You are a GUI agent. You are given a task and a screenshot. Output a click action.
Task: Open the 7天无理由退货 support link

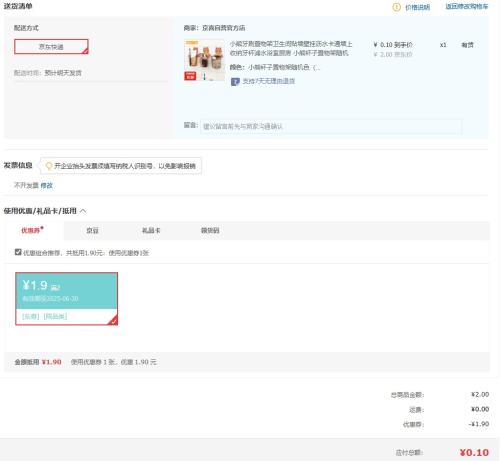[x=269, y=81]
